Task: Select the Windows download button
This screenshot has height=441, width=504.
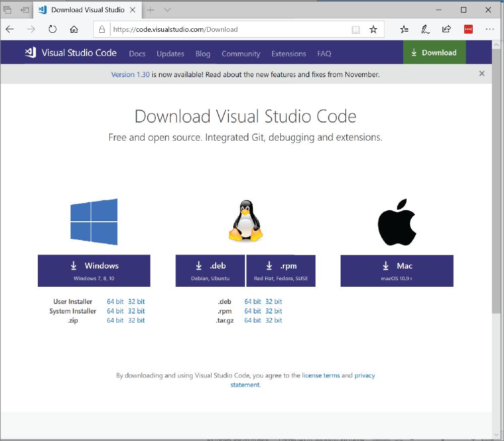Action: (94, 271)
